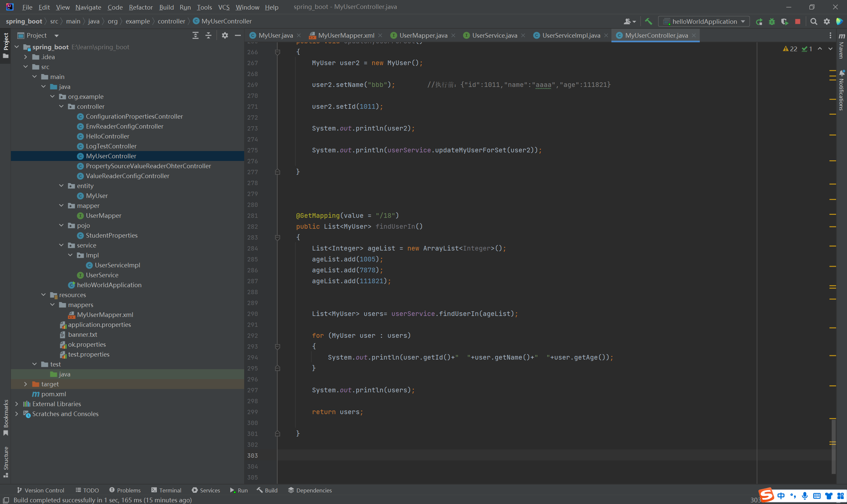Rerun helloWorldApplication with the green rerun icon
Image resolution: width=847 pixels, height=504 pixels.
759,22
